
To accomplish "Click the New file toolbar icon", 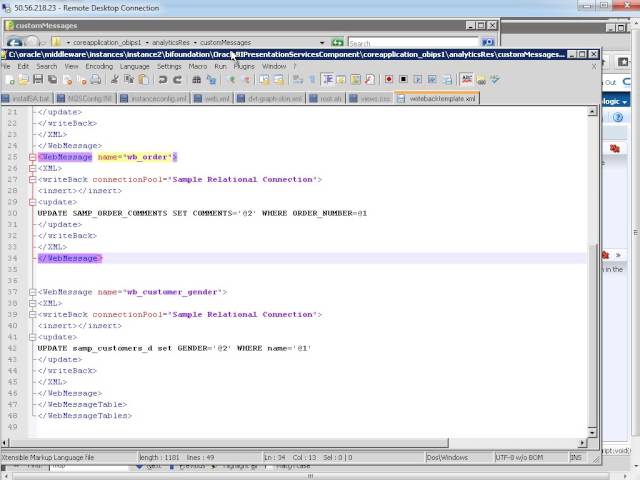I will [x=10, y=80].
